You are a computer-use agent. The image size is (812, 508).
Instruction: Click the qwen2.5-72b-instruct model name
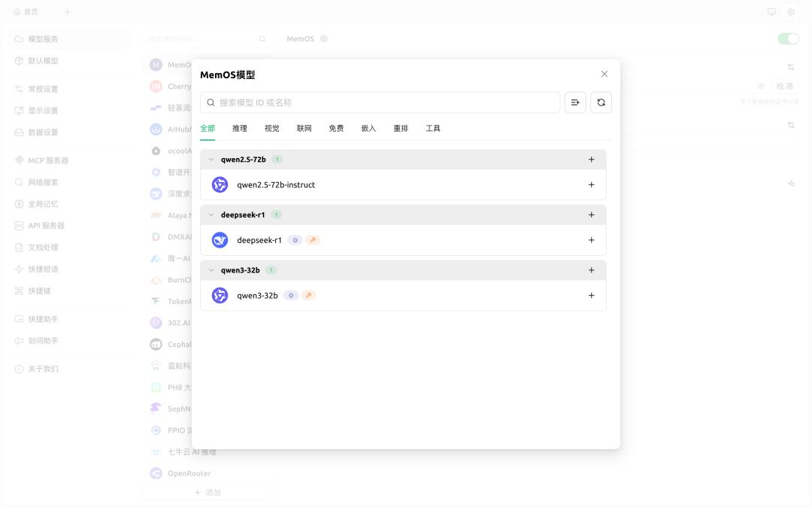click(x=276, y=185)
